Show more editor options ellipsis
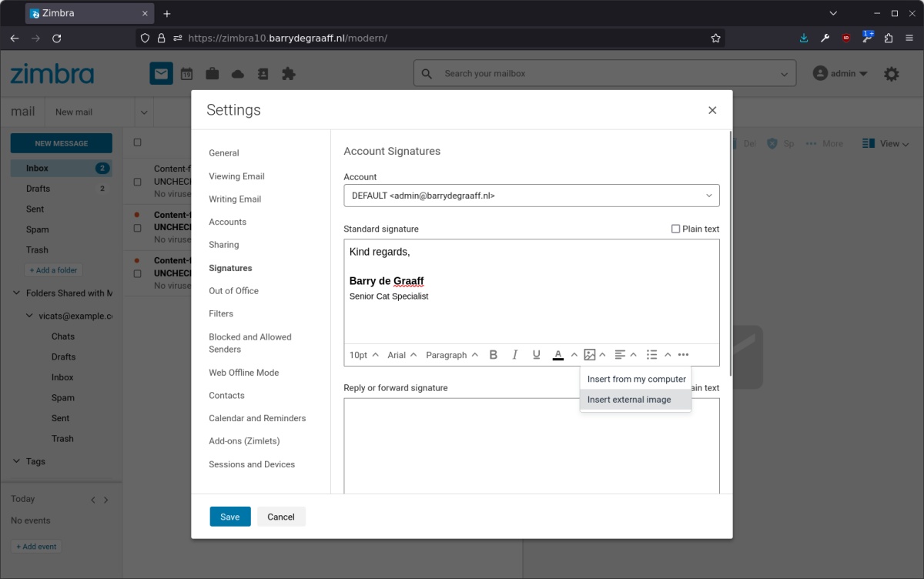The width and height of the screenshot is (924, 579). (x=683, y=355)
